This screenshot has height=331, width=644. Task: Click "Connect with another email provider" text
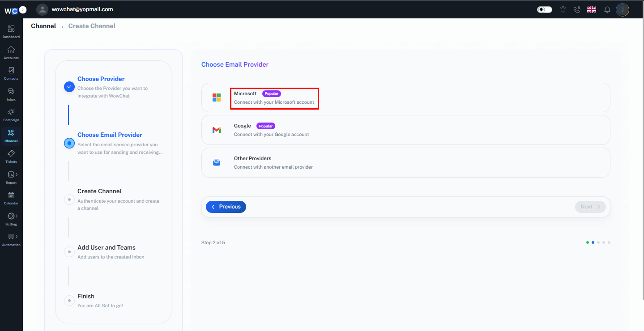click(273, 167)
